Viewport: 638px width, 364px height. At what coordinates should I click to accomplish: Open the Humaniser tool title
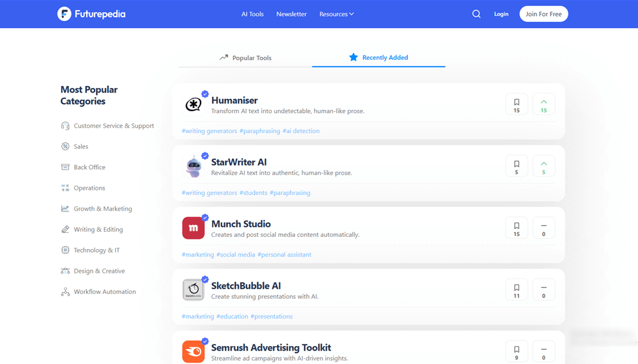pyautogui.click(x=234, y=100)
